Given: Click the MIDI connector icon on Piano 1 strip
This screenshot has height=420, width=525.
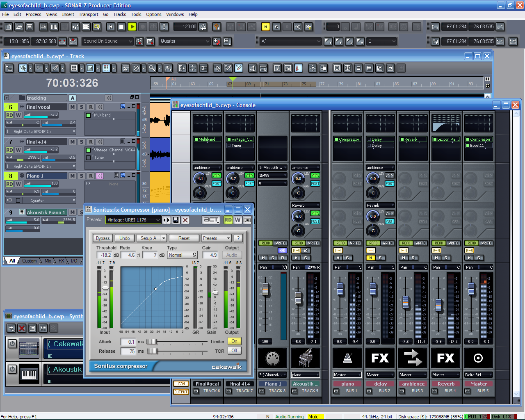Looking at the screenshot, I should coord(272,358).
